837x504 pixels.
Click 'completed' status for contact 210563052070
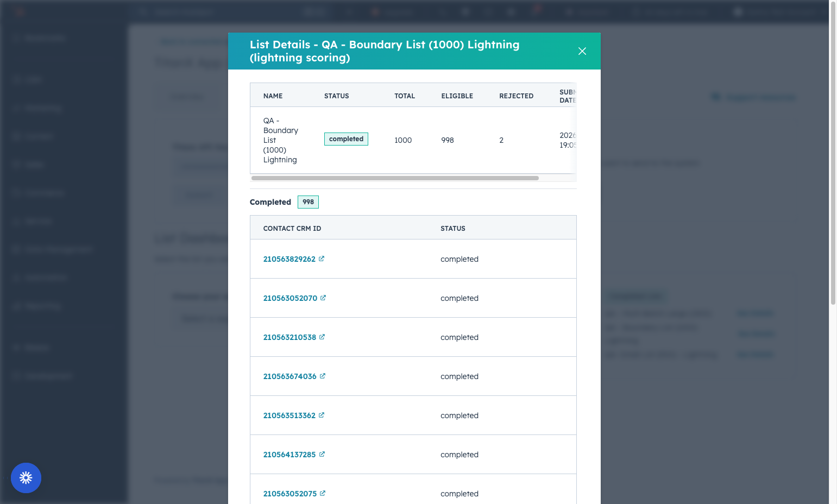pos(460,298)
